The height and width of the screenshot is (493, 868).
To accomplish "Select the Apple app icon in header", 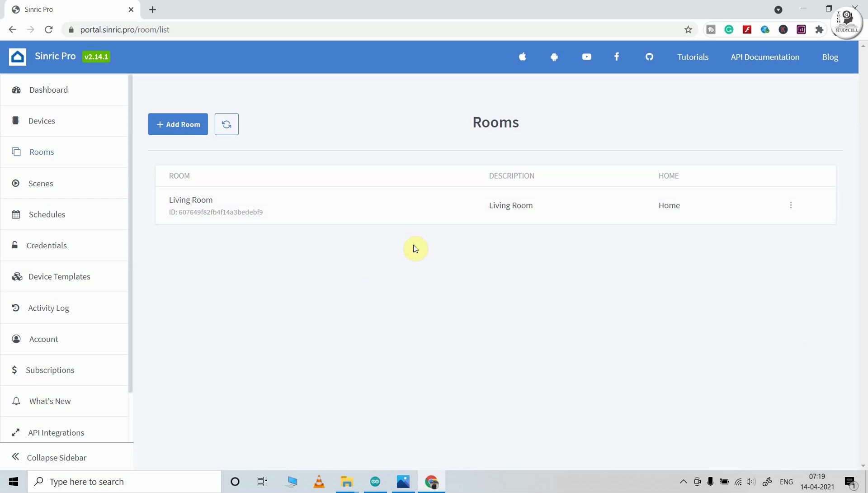I will [x=522, y=57].
